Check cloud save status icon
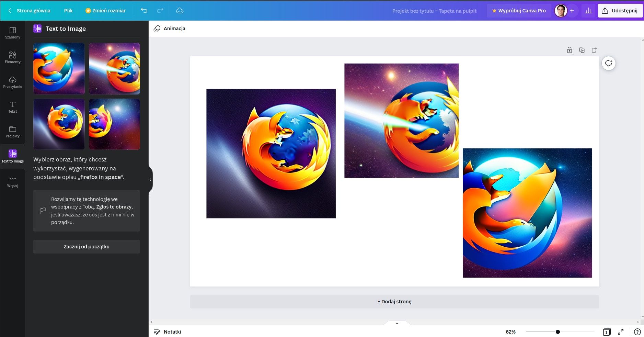This screenshot has height=337, width=644. click(x=180, y=11)
